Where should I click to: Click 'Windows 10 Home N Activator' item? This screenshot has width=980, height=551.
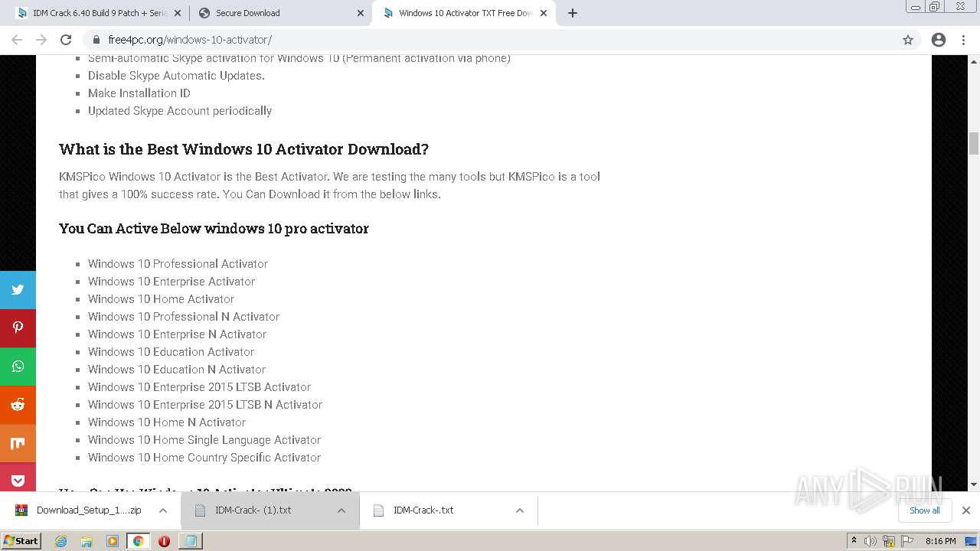[167, 422]
